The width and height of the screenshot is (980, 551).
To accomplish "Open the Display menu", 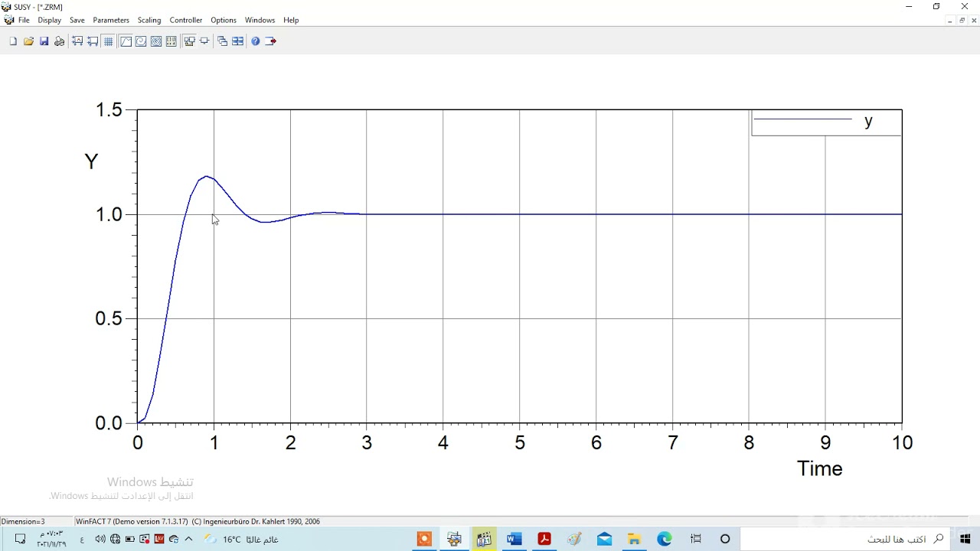I will pyautogui.click(x=49, y=20).
